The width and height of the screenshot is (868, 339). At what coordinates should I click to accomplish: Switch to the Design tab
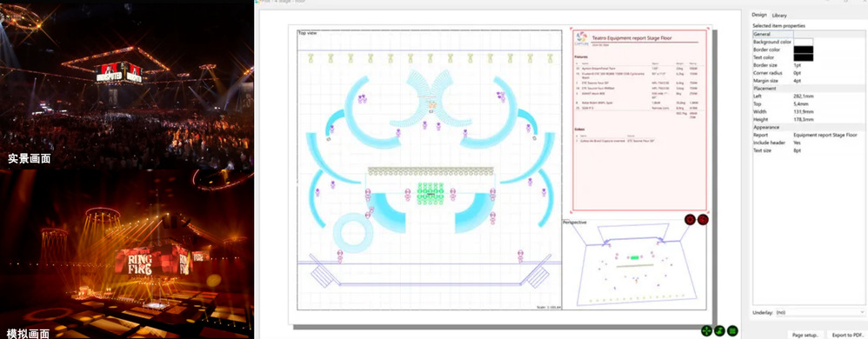click(759, 15)
